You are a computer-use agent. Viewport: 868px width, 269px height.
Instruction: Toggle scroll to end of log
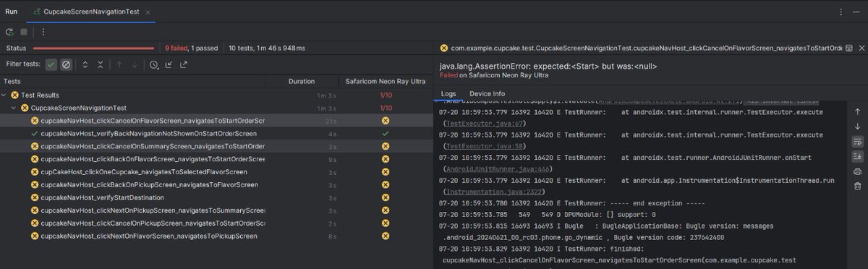click(x=858, y=156)
